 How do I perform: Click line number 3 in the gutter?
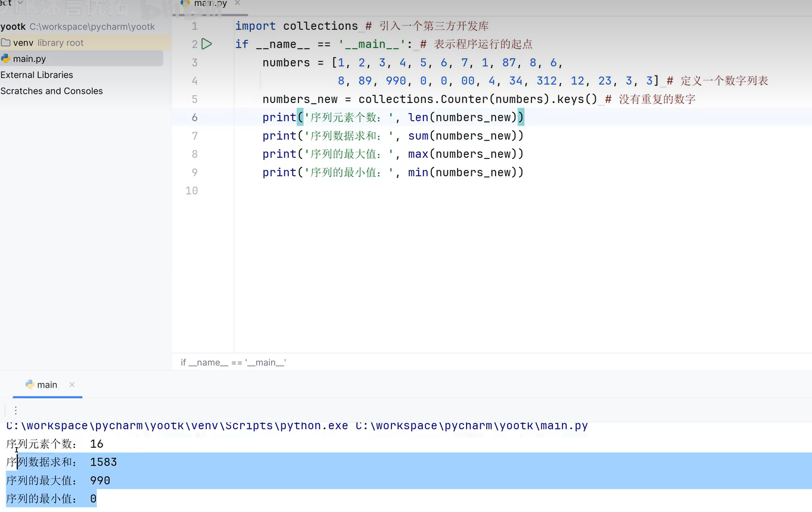[194, 63]
